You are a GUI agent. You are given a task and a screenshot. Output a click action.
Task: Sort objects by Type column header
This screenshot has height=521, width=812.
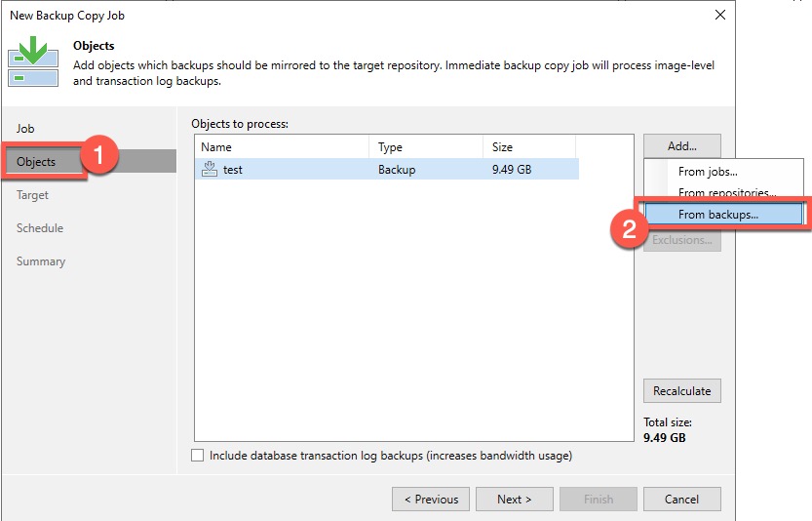pyautogui.click(x=425, y=146)
